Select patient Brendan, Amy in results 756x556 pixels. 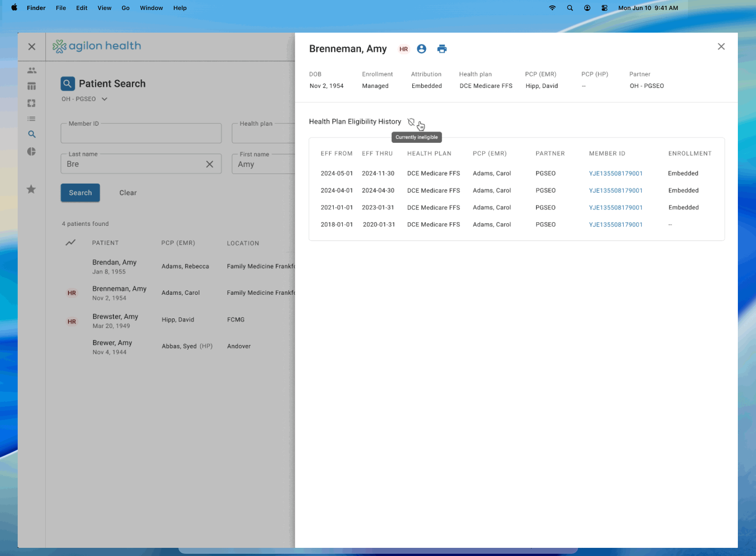point(114,262)
